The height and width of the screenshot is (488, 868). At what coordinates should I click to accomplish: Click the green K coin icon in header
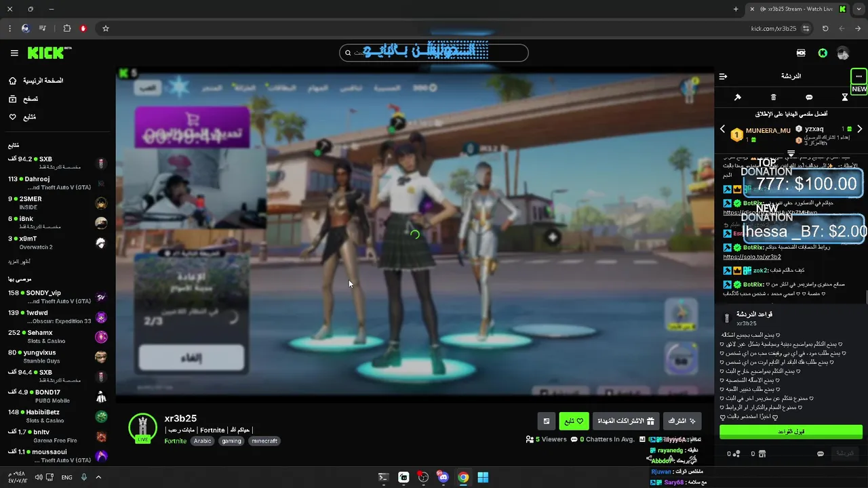[823, 53]
